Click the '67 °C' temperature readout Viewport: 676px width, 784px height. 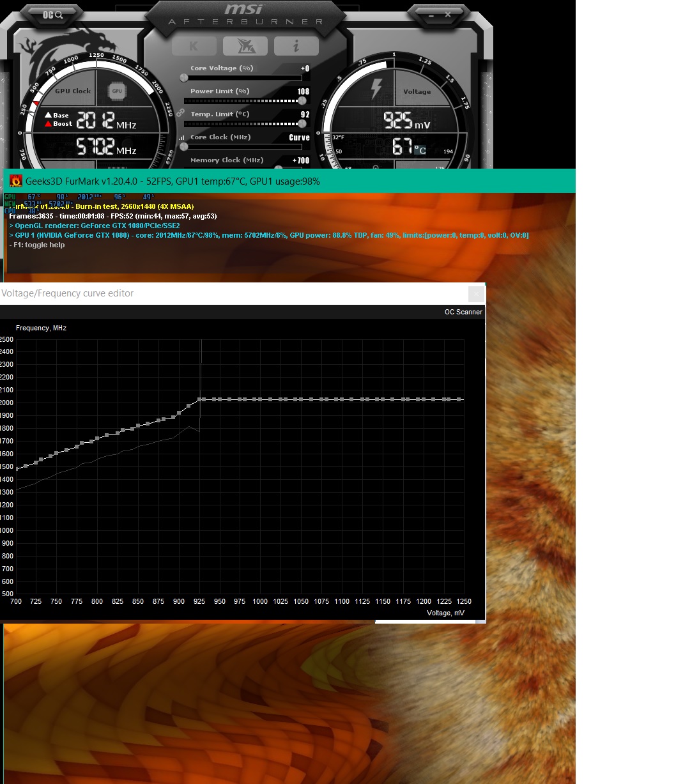[409, 148]
